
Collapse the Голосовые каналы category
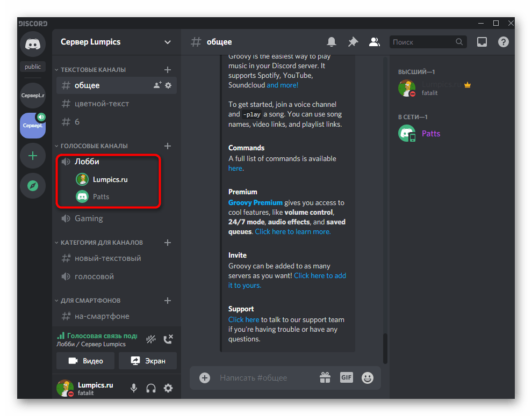(94, 146)
